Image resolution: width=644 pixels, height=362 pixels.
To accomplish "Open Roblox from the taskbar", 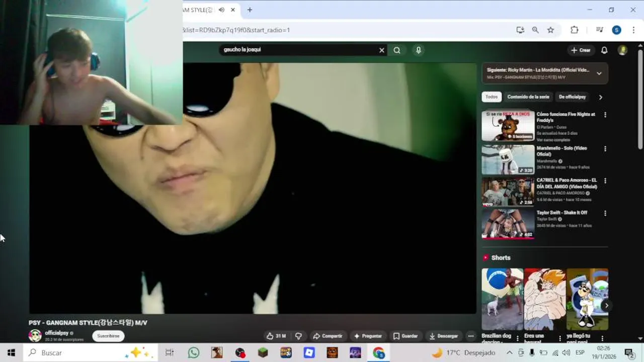I will (309, 353).
